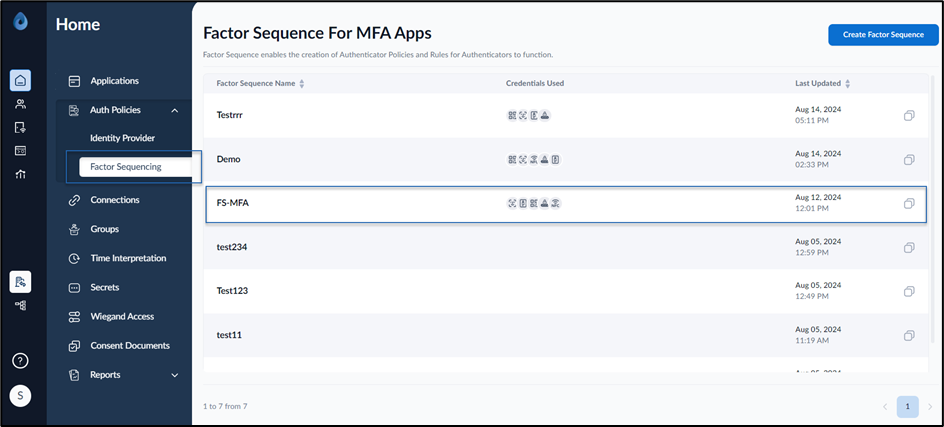
Task: Open the hierarchy tree rail icon
Action: click(x=20, y=305)
